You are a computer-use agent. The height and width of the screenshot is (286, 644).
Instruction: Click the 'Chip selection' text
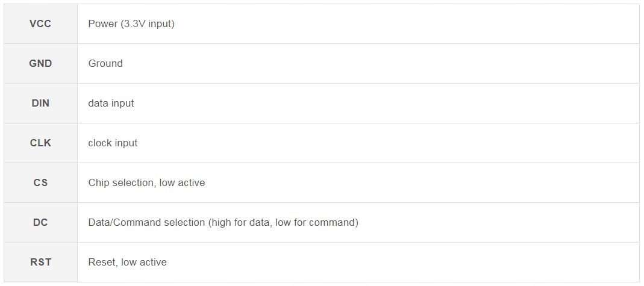(120, 182)
